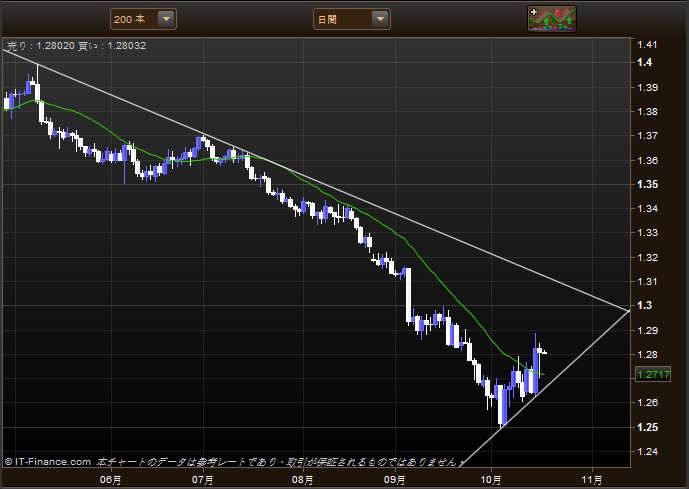The height and width of the screenshot is (489, 689).
Task: Open the 200本 bar count dropdown
Action: pos(143,19)
